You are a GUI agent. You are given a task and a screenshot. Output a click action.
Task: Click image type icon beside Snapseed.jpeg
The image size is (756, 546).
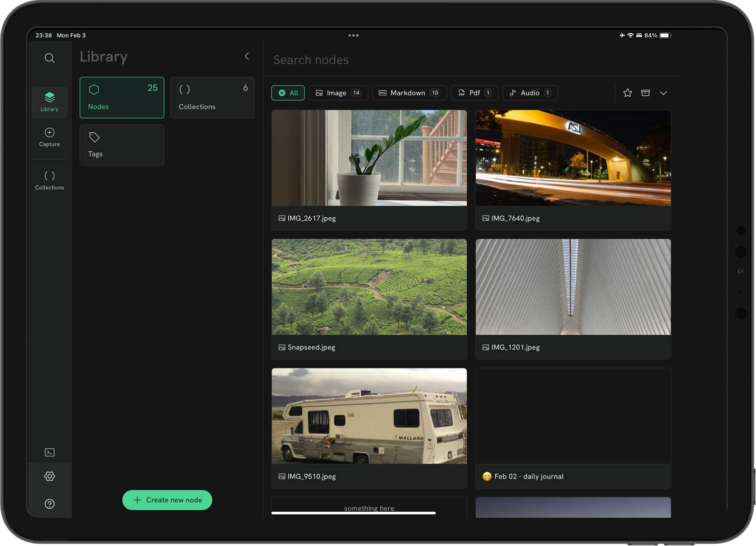click(282, 348)
